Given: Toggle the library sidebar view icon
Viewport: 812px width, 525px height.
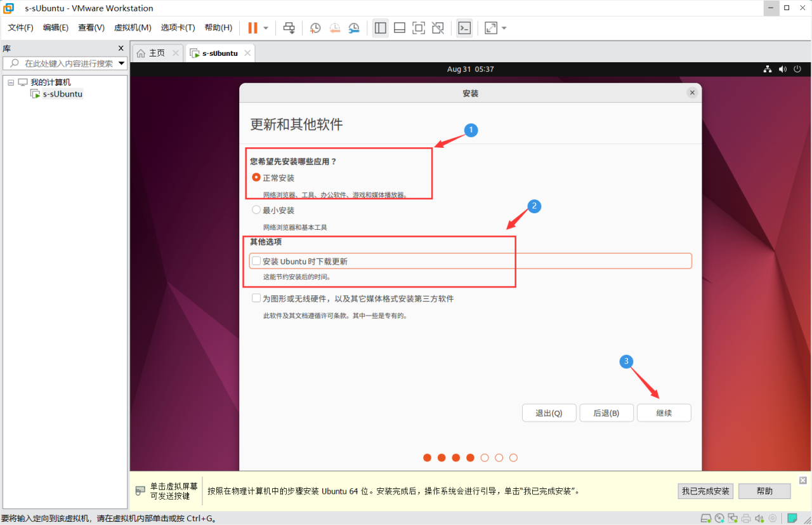Looking at the screenshot, I should tap(381, 28).
